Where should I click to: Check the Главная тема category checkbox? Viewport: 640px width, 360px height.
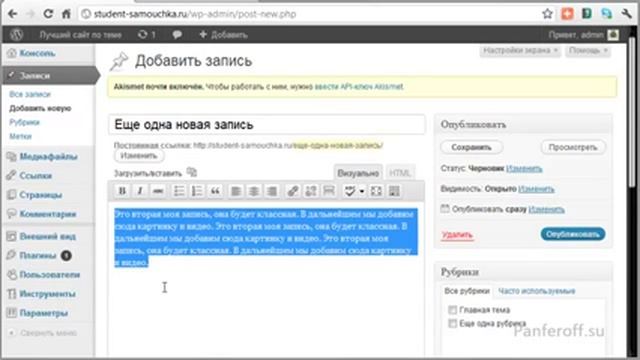tap(452, 310)
